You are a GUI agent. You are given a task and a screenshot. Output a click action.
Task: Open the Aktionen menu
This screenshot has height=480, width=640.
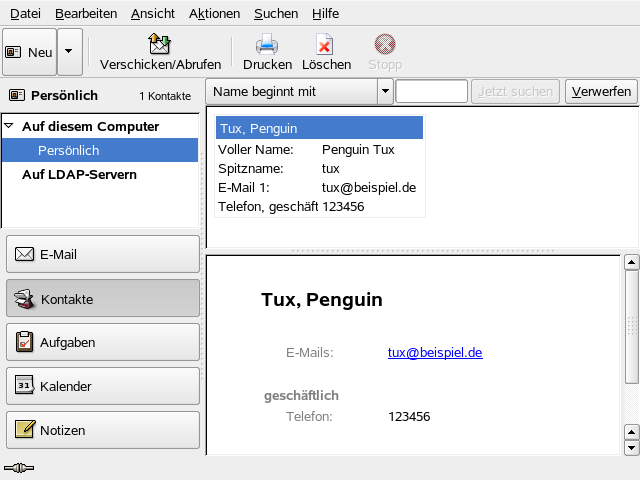214,14
